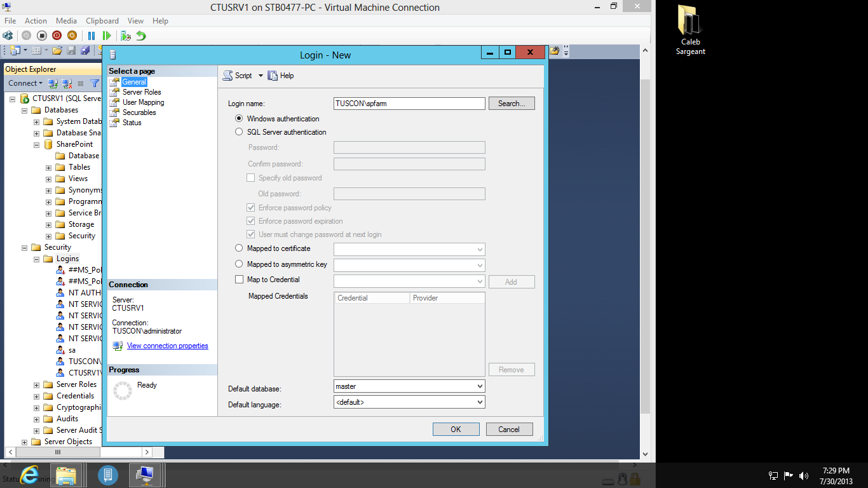The height and width of the screenshot is (488, 868).
Task: Open View connection properties link
Action: 168,346
